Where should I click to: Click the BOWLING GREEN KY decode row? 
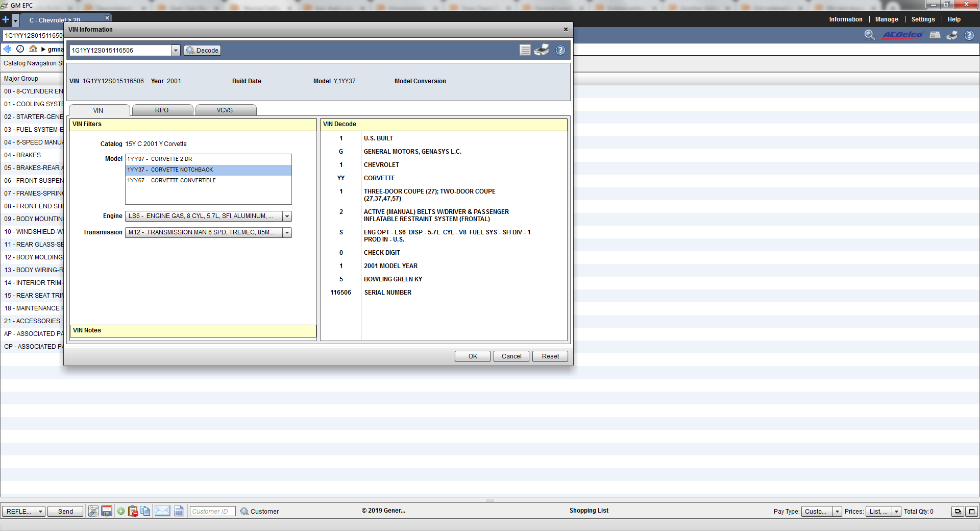pyautogui.click(x=444, y=279)
